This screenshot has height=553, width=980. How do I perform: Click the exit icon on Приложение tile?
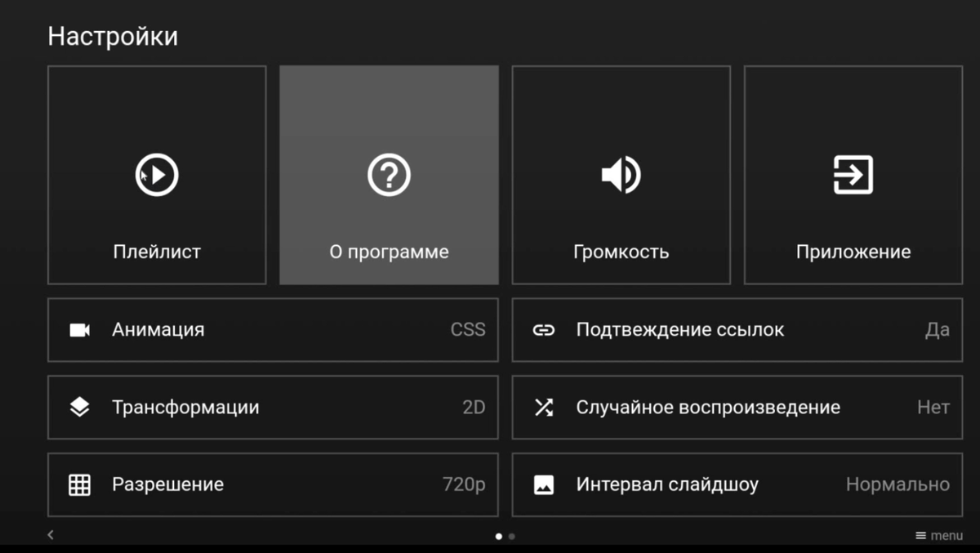click(853, 174)
